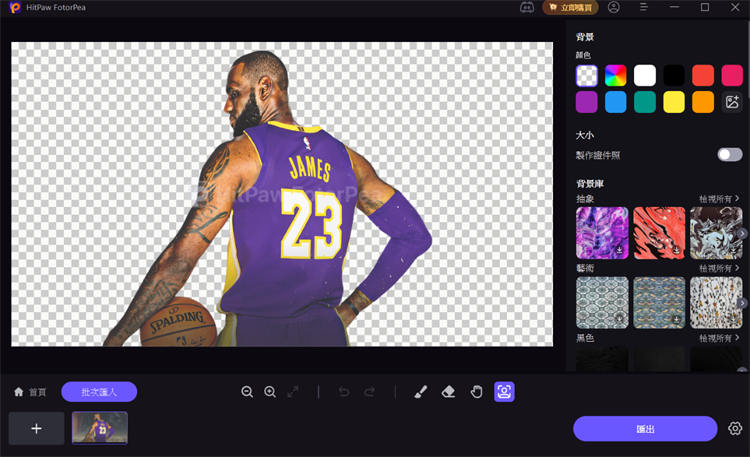Click the 匯出 export button
This screenshot has width=750, height=457.
(x=645, y=429)
